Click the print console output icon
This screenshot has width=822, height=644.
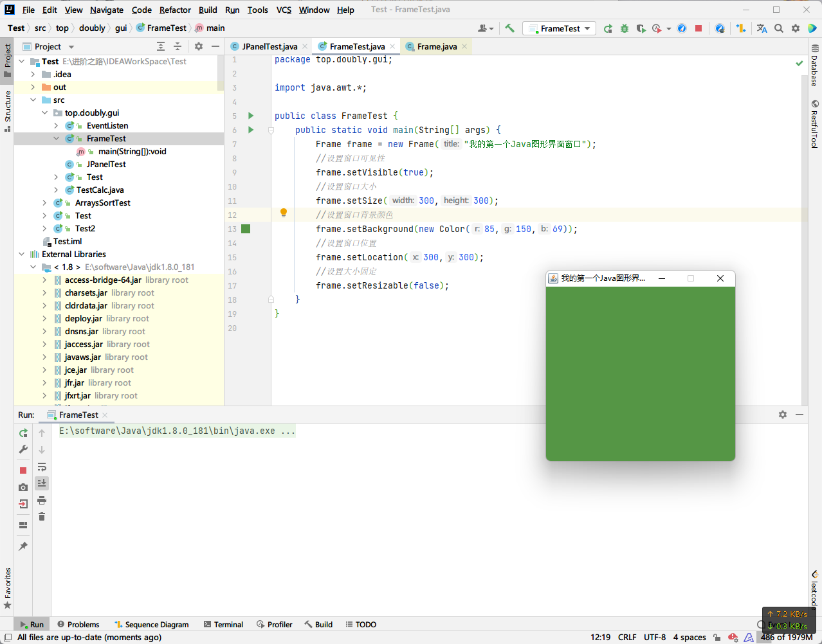click(x=42, y=500)
